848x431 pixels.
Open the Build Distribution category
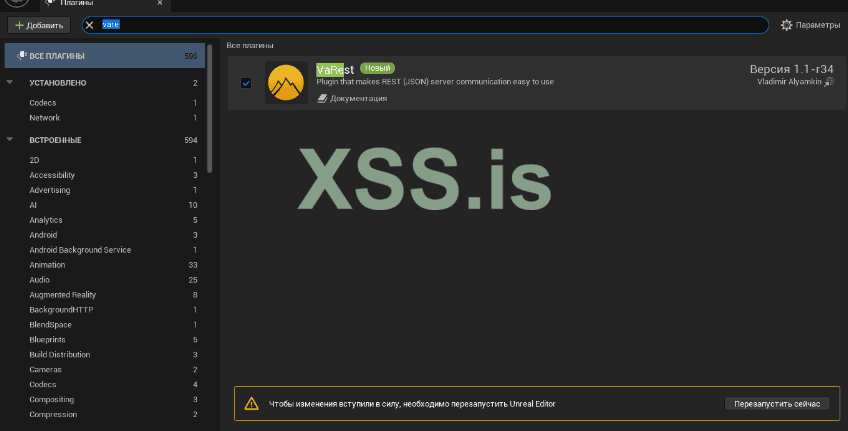pyautogui.click(x=59, y=355)
